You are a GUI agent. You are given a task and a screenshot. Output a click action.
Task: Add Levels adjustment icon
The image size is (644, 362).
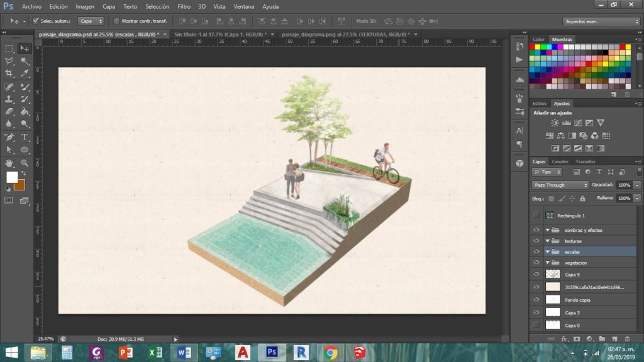[x=567, y=123]
